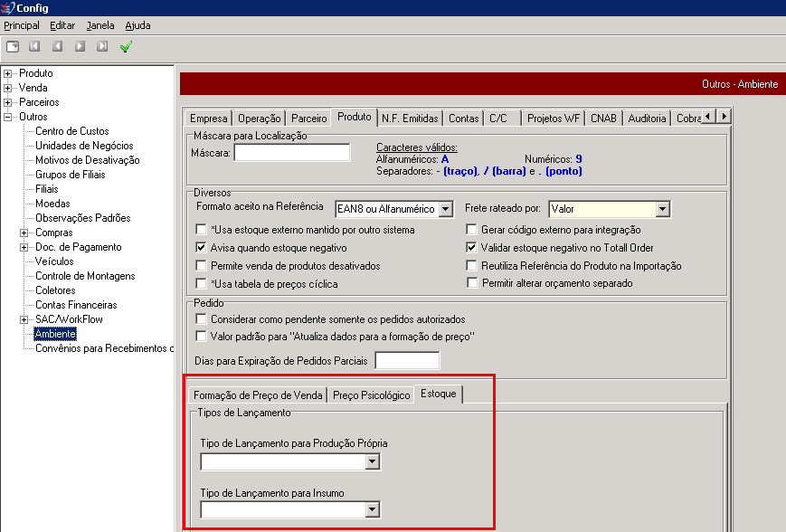Check 'Valor padrão para Atualiza dados' option

point(201,336)
